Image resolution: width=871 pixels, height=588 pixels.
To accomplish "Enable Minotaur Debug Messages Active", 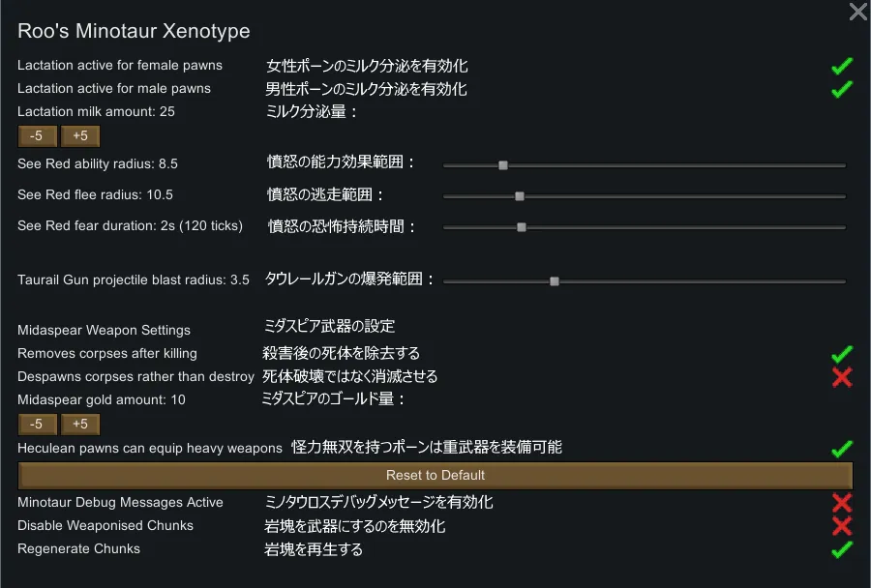I will 841,503.
